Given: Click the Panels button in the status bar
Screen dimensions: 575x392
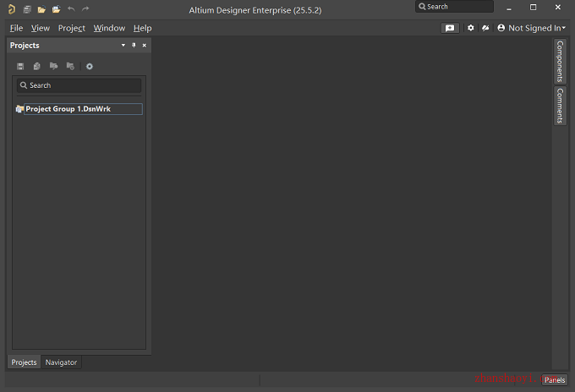Looking at the screenshot, I should click(x=555, y=380).
